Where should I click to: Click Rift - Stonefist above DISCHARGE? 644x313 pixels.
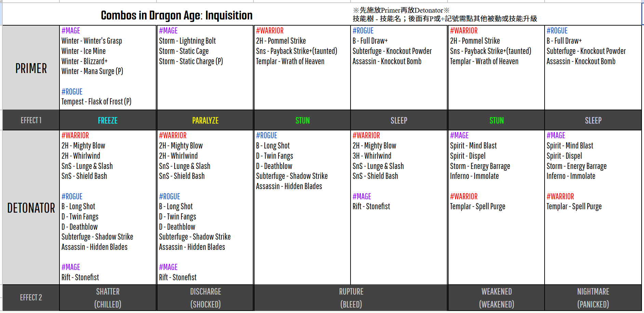pyautogui.click(x=178, y=278)
